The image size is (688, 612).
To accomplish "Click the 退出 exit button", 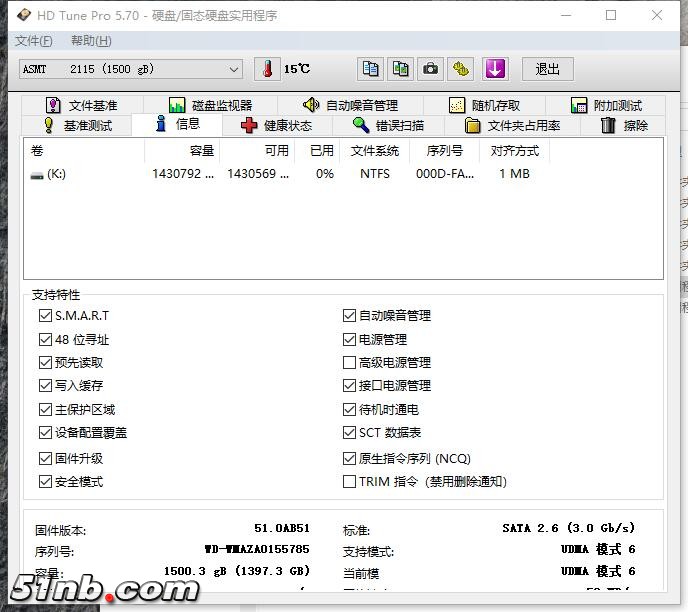I will (548, 69).
